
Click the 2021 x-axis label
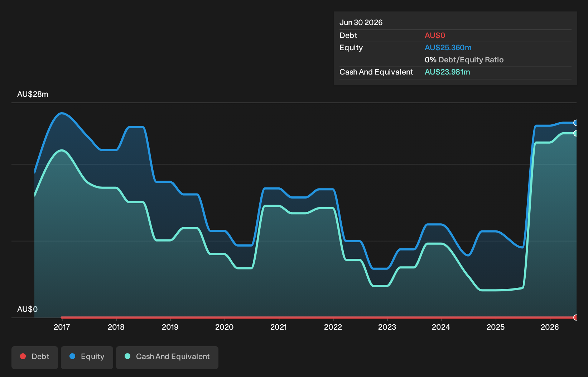(279, 327)
